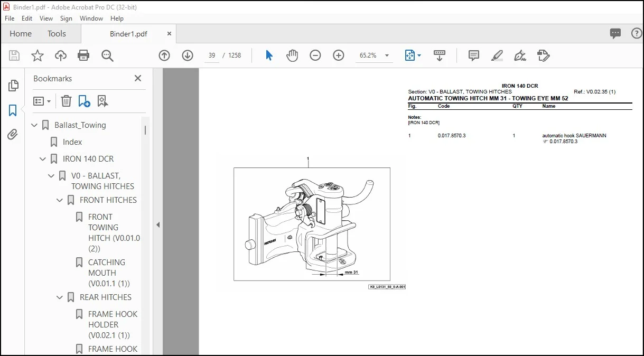Zoom out with minus icon

[x=315, y=55]
